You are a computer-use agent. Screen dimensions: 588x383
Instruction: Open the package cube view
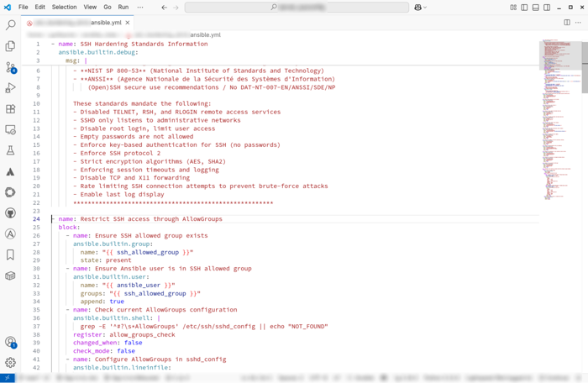click(10, 275)
